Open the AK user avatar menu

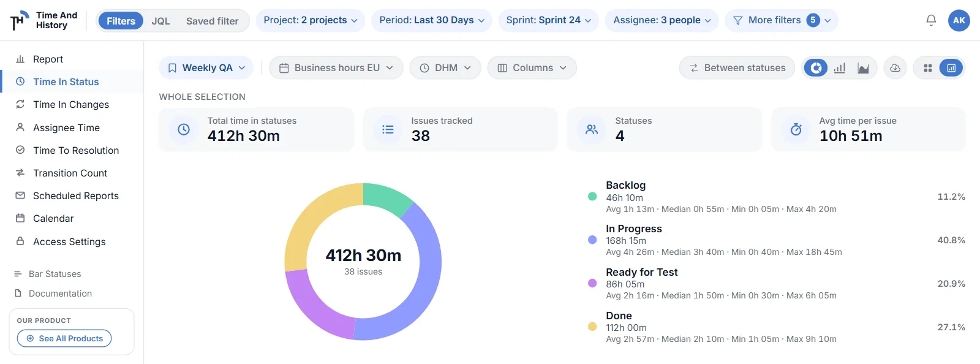[x=959, y=20]
